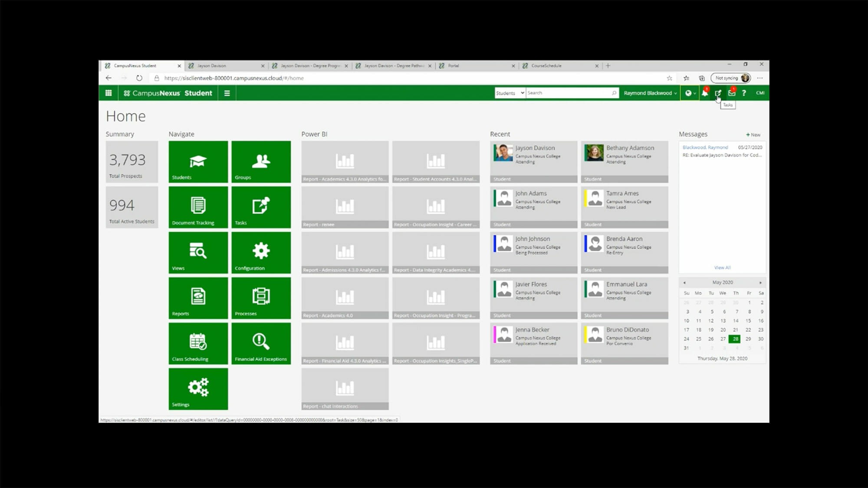Screen dimensions: 868x488
Task: Open the Report - renee tile
Action: tap(345, 207)
